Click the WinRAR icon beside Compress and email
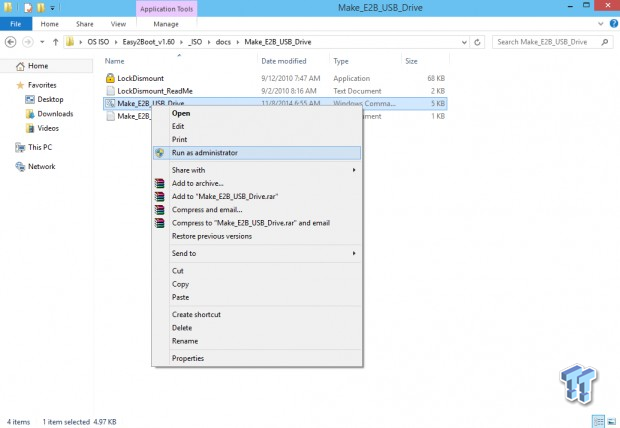This screenshot has height=428, width=620. (x=159, y=210)
